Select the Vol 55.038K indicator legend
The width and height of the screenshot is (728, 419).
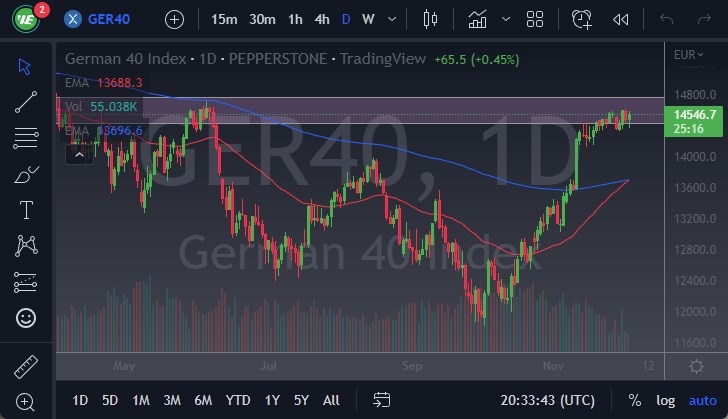pyautogui.click(x=101, y=106)
